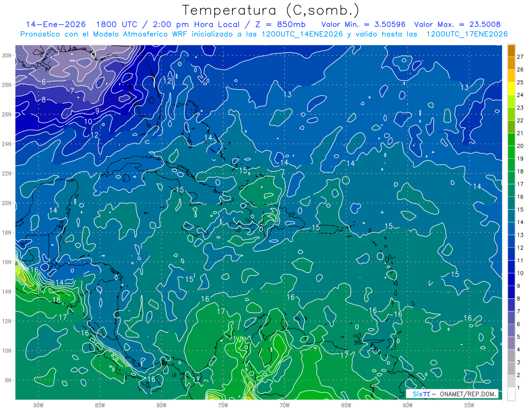Image resolution: width=532 pixels, height=411 pixels.
Task: Click the color scale label '20'
Action: pos(520,145)
